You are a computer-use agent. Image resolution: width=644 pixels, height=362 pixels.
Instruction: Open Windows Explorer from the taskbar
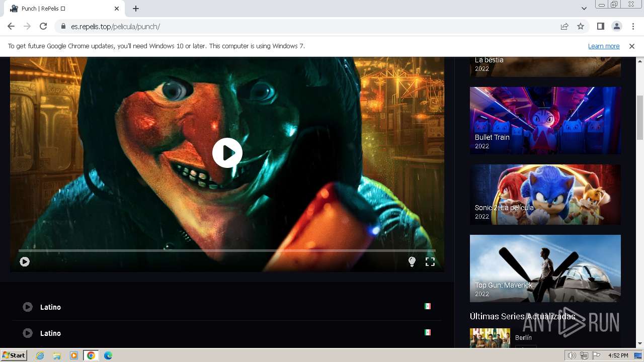click(57, 355)
